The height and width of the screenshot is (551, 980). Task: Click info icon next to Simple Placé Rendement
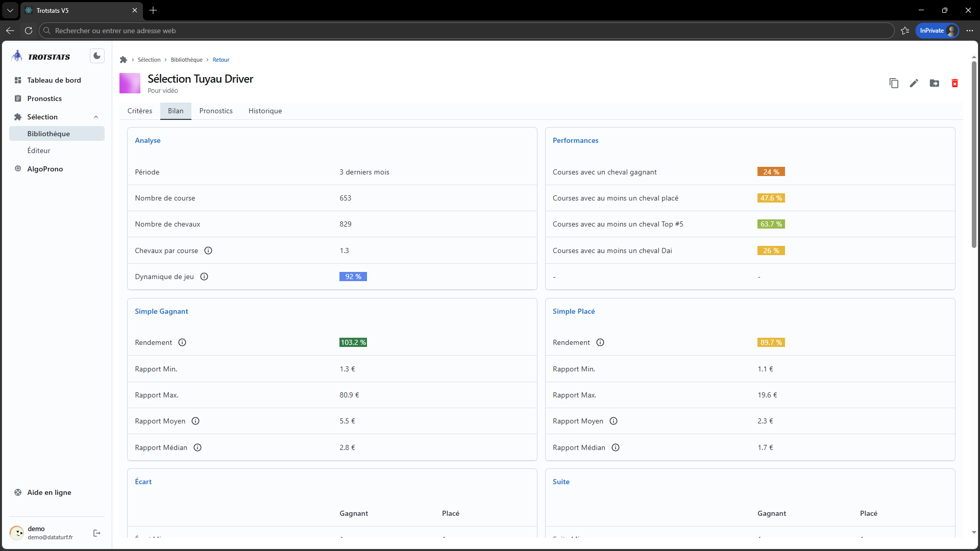[x=600, y=342]
